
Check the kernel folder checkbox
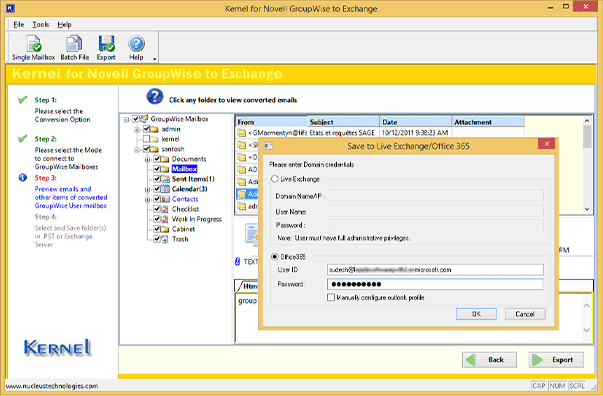click(x=147, y=139)
